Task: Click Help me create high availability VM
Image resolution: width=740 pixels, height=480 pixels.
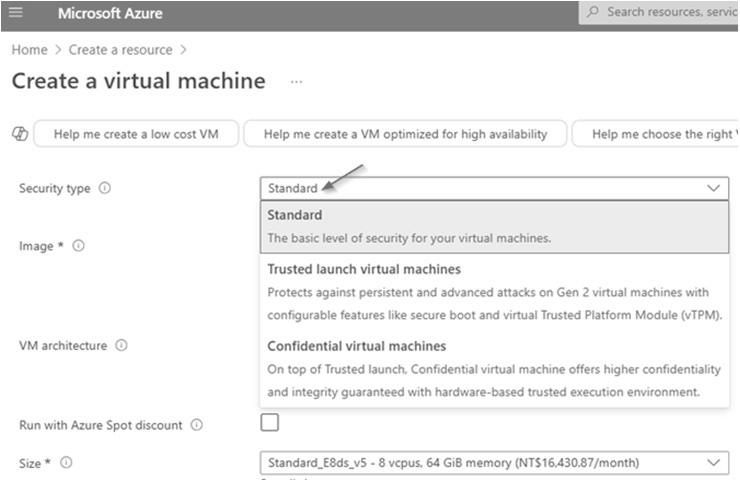Action: click(x=405, y=134)
